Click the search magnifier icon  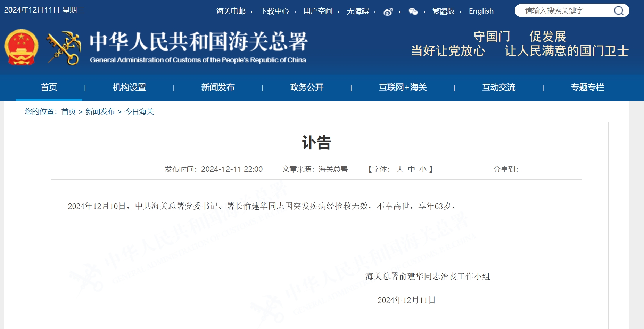tap(619, 11)
